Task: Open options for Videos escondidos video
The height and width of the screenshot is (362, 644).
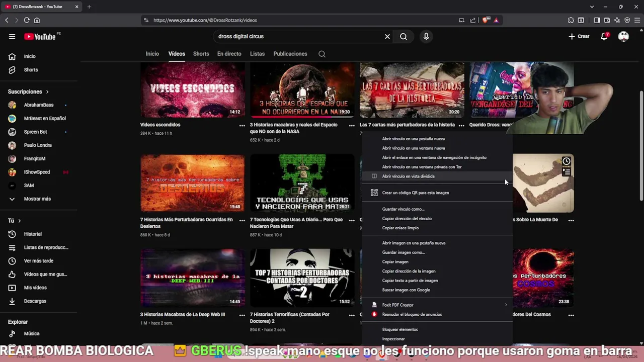Action: (x=242, y=125)
